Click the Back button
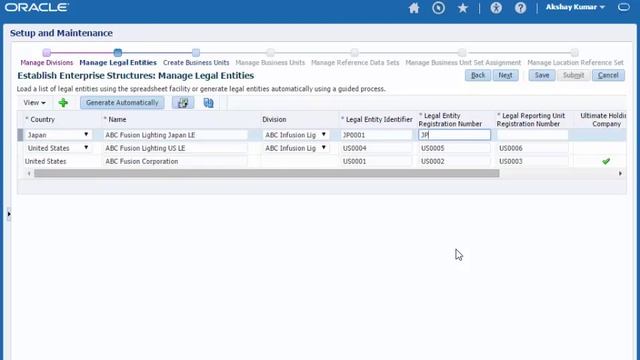640x360 pixels. (x=478, y=75)
